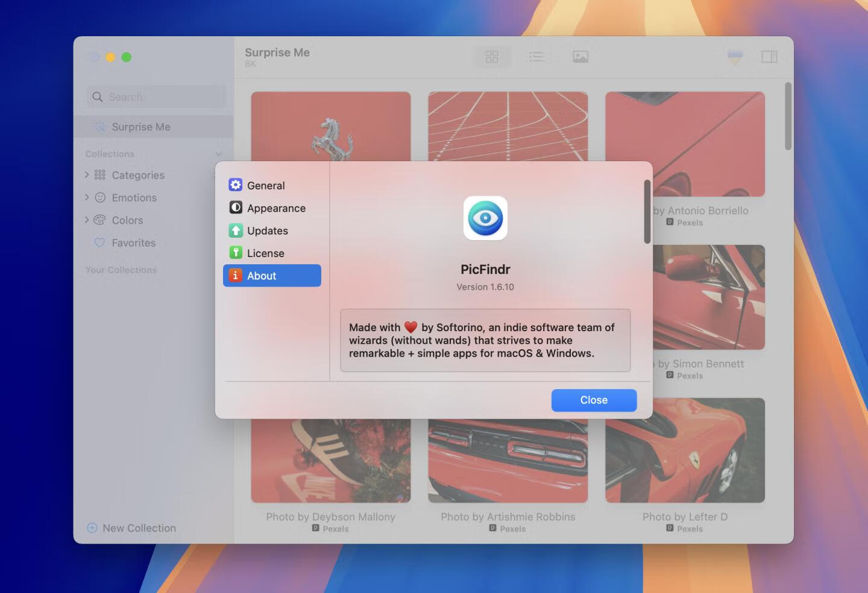Screen dimensions: 868x593
Task: Click Pexels link under Deybson Mallony photo
Action: [x=330, y=528]
